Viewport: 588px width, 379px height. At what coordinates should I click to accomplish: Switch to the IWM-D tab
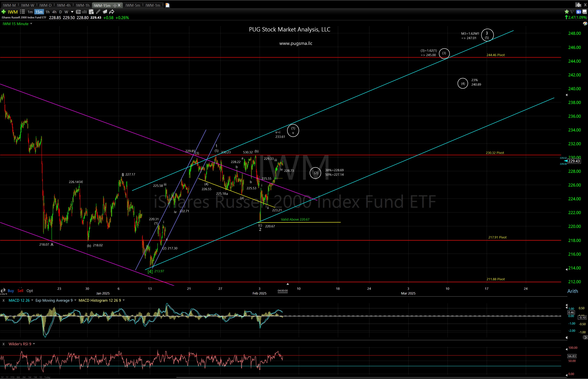pyautogui.click(x=45, y=5)
